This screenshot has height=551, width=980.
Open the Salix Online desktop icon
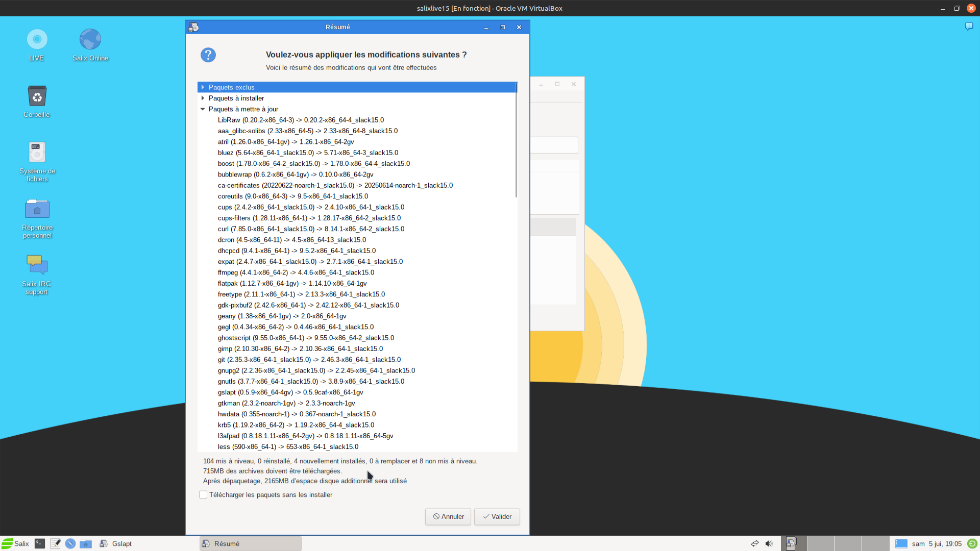tap(90, 40)
